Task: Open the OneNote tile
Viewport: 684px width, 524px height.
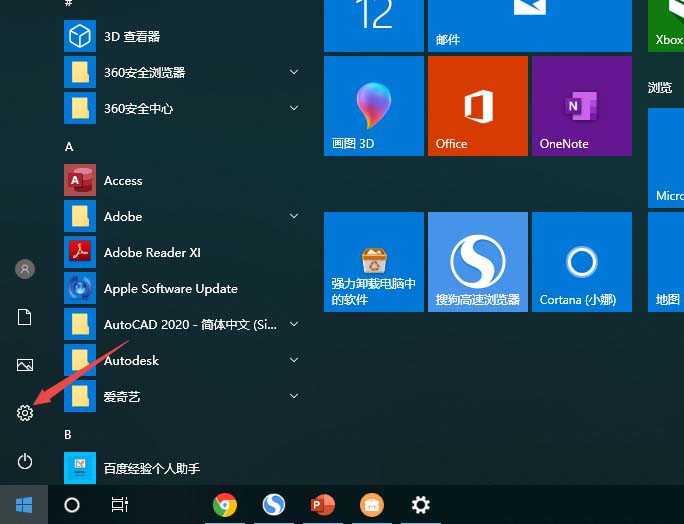Action: 581,106
